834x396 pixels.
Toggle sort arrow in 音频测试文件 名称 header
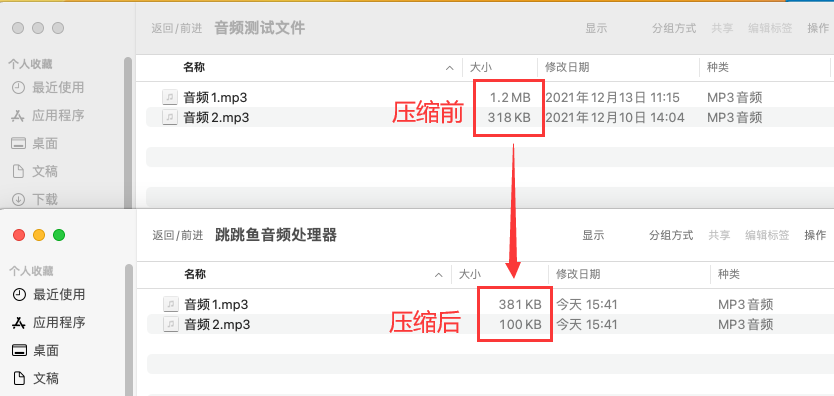coord(450,68)
